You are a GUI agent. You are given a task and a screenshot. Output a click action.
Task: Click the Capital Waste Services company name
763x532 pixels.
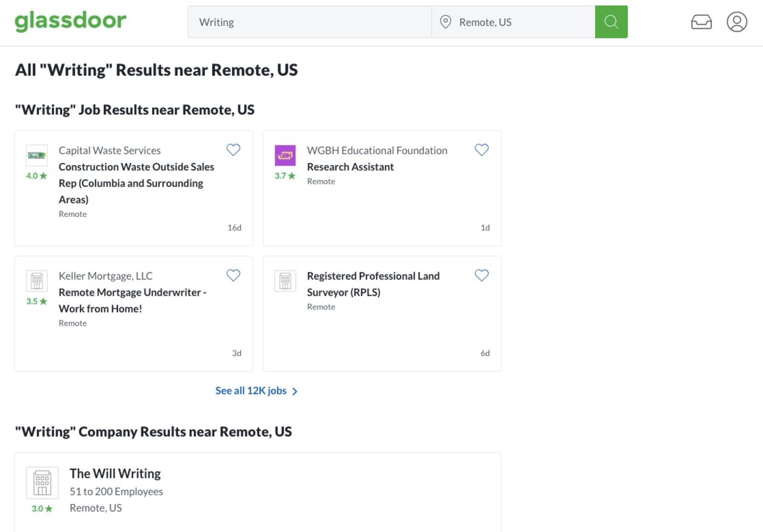(110, 150)
